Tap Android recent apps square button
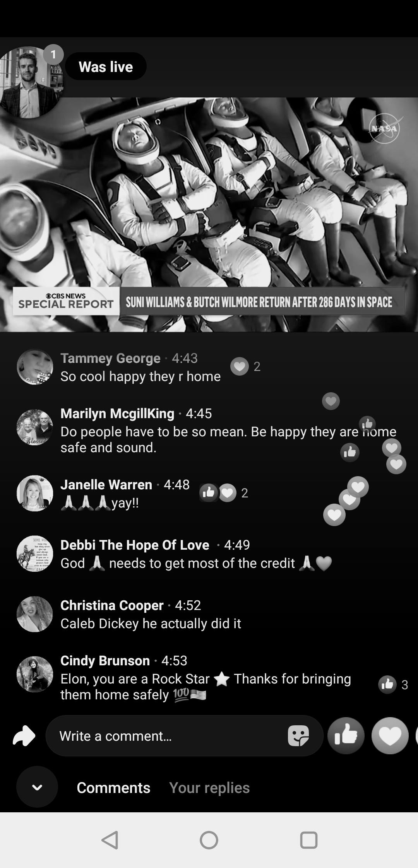The width and height of the screenshot is (418, 868). pyautogui.click(x=309, y=840)
